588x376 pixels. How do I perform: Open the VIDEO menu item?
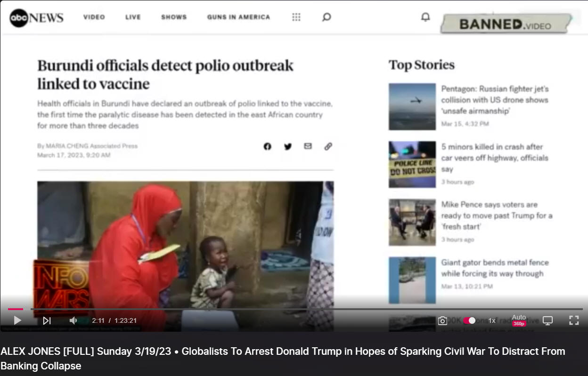point(94,17)
